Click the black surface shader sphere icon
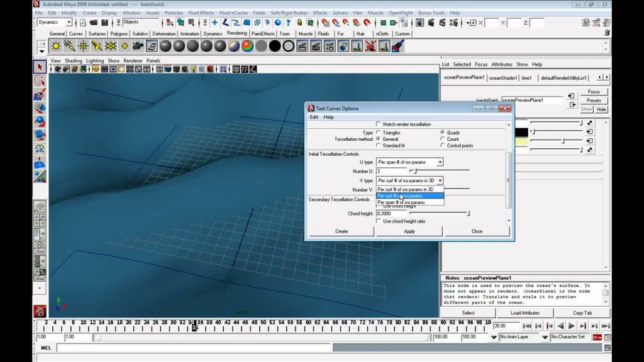Viewport: 644px width, 362px height. (x=275, y=46)
